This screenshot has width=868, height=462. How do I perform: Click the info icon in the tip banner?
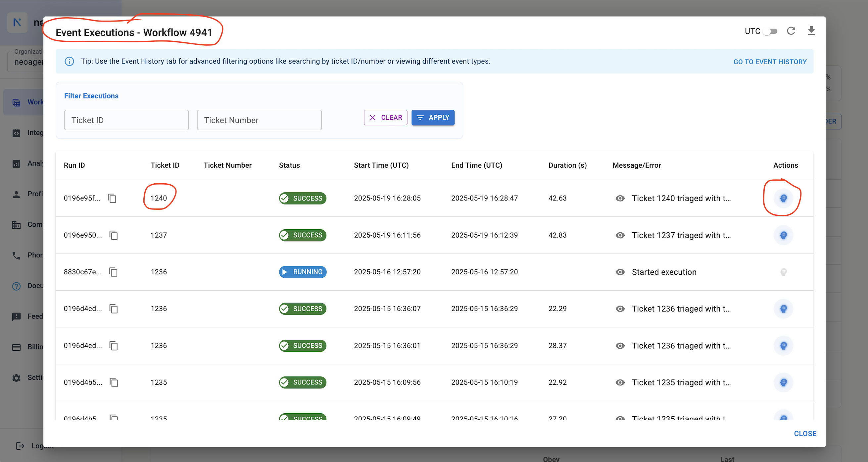[x=70, y=61]
